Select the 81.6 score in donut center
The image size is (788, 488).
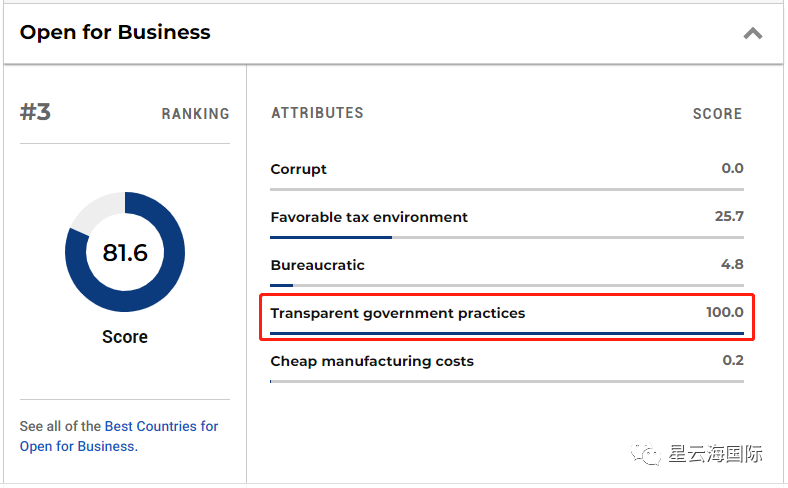point(125,253)
